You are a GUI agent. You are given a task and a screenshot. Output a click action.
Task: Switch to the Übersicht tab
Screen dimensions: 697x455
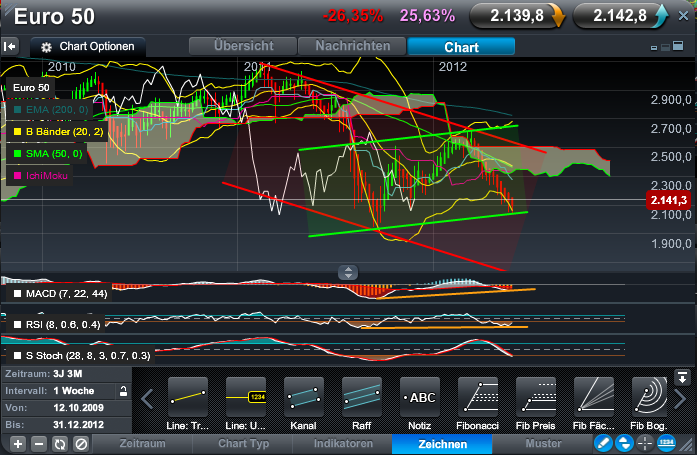coord(243,46)
